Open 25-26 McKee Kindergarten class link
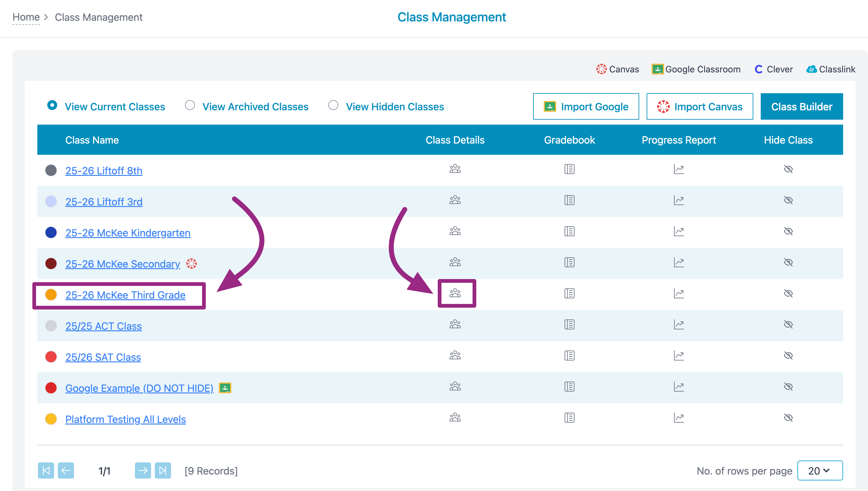 point(127,233)
